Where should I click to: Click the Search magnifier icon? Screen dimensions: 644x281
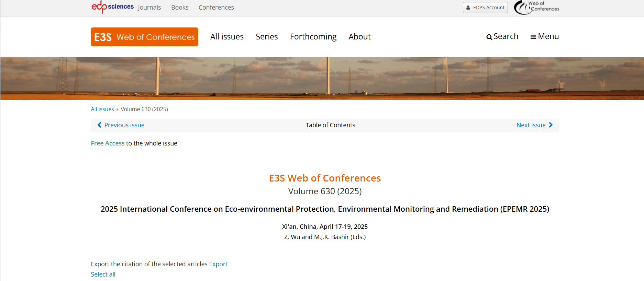pos(489,37)
